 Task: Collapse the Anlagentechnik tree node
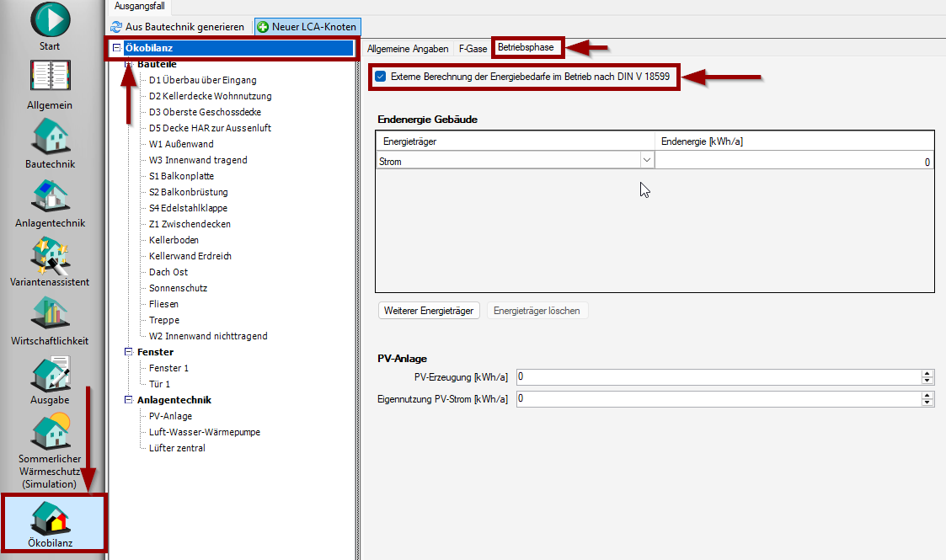click(129, 400)
